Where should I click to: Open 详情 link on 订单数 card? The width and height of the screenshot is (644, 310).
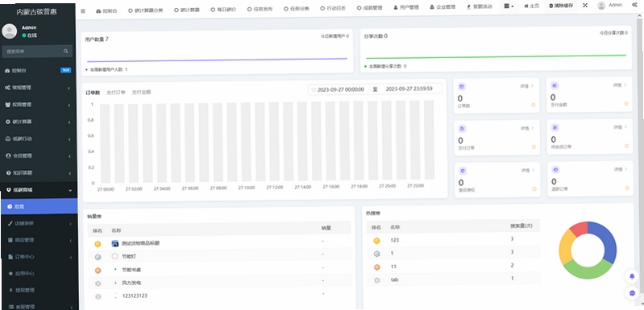click(527, 86)
